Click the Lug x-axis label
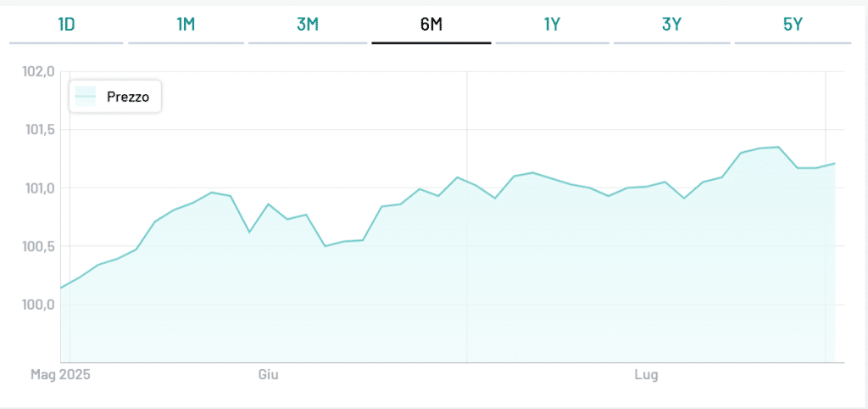Screen dimensions: 868x409 pyautogui.click(x=647, y=373)
